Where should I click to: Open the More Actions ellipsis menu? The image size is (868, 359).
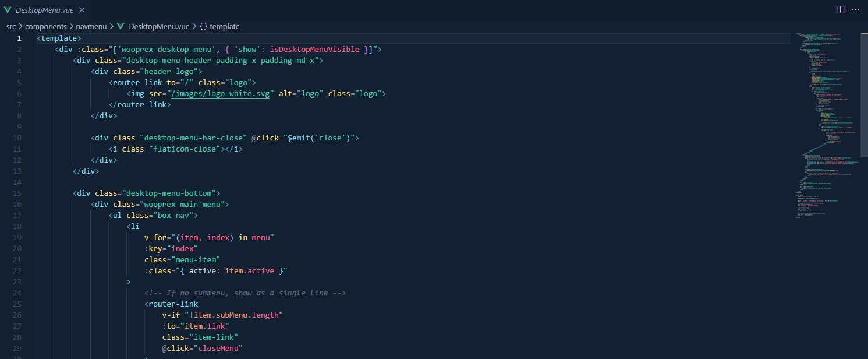tap(855, 10)
